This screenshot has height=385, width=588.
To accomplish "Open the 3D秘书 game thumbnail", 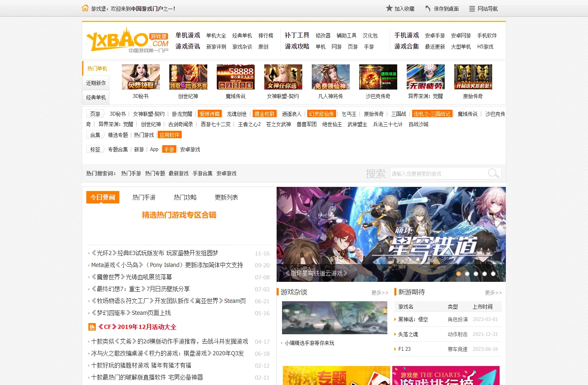I will click(141, 77).
